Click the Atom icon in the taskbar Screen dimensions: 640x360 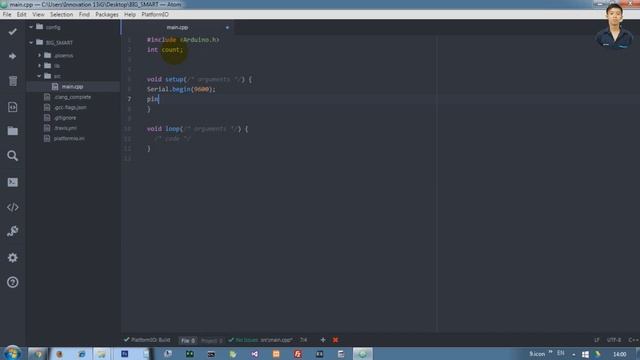(x=362, y=354)
